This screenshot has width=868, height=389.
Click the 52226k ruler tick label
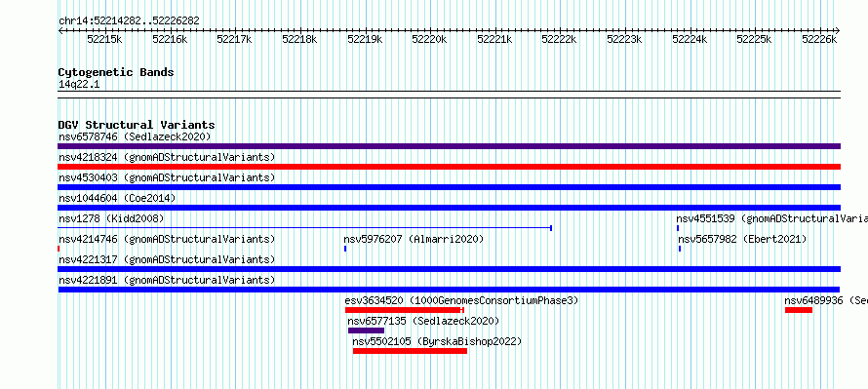(x=819, y=39)
